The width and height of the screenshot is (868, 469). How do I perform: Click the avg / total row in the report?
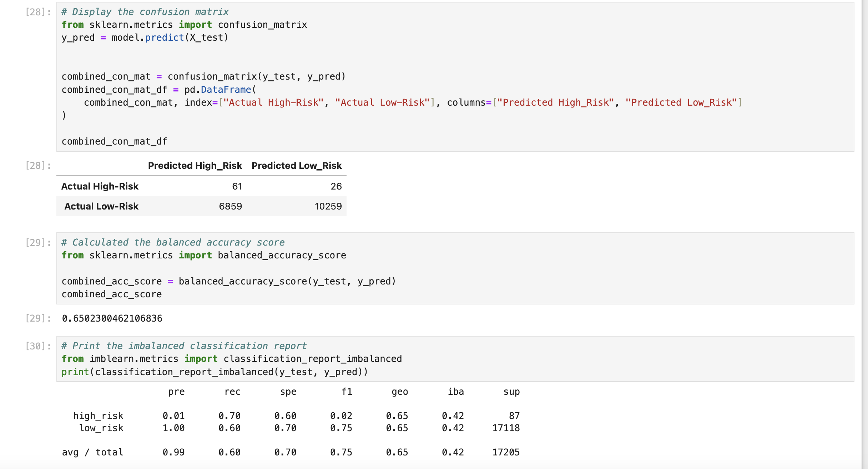(92, 452)
